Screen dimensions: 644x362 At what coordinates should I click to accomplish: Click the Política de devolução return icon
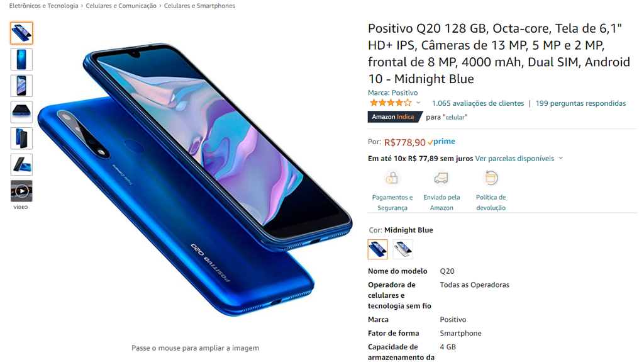click(491, 178)
